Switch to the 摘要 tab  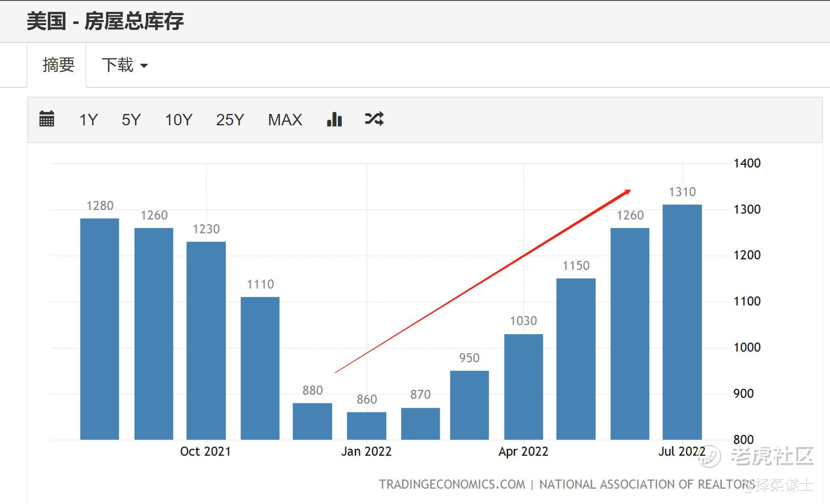(x=58, y=65)
